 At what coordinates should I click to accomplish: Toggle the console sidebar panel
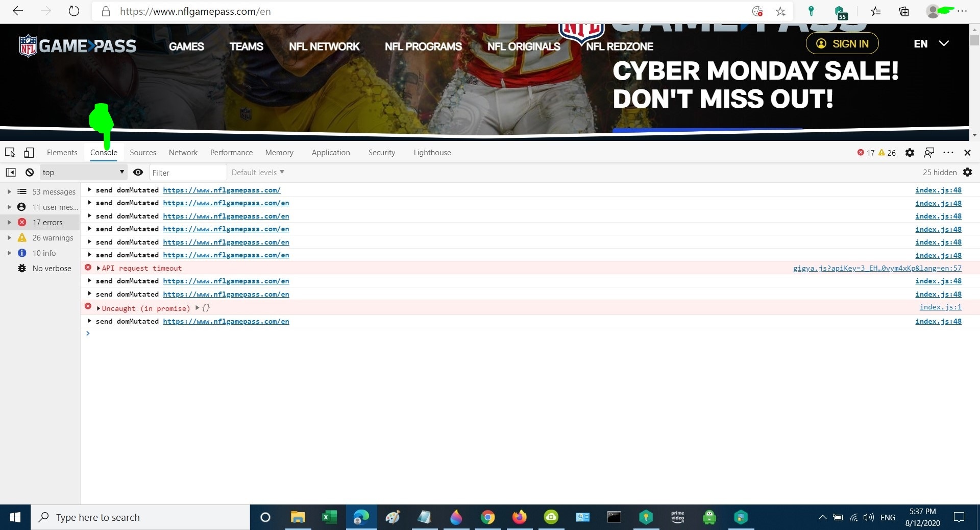click(11, 173)
